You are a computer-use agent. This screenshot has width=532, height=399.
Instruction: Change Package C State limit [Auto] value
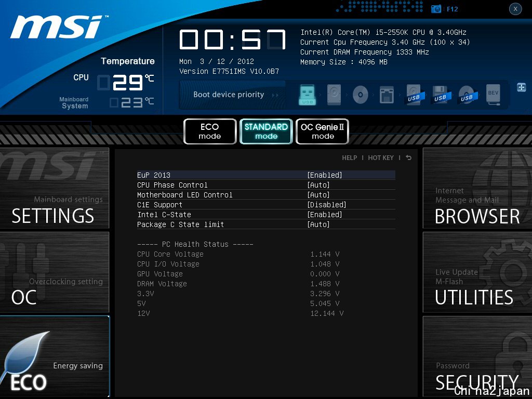point(318,224)
